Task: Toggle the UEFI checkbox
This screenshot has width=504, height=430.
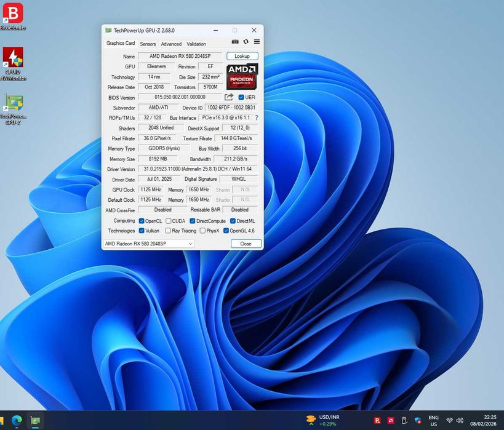Action: (x=242, y=97)
